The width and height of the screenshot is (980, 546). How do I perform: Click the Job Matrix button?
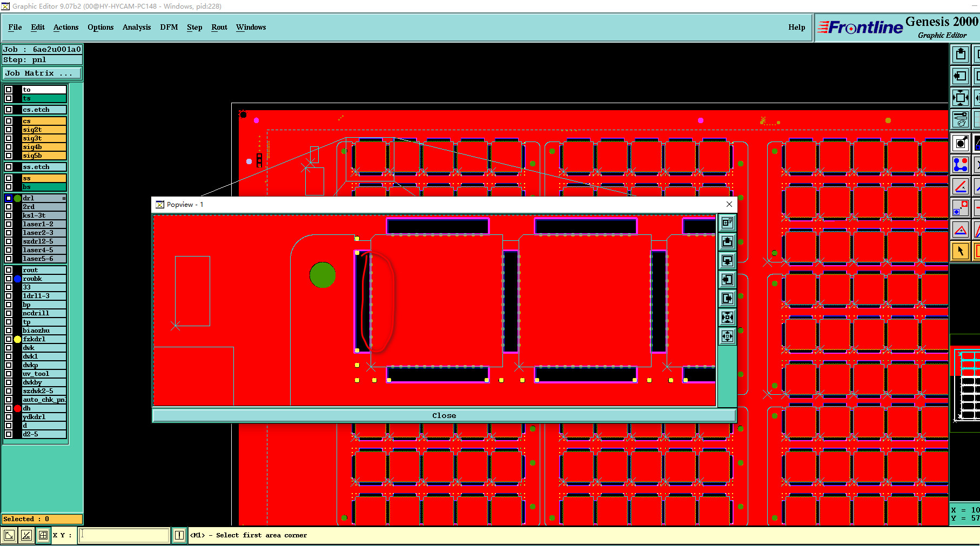tap(42, 73)
